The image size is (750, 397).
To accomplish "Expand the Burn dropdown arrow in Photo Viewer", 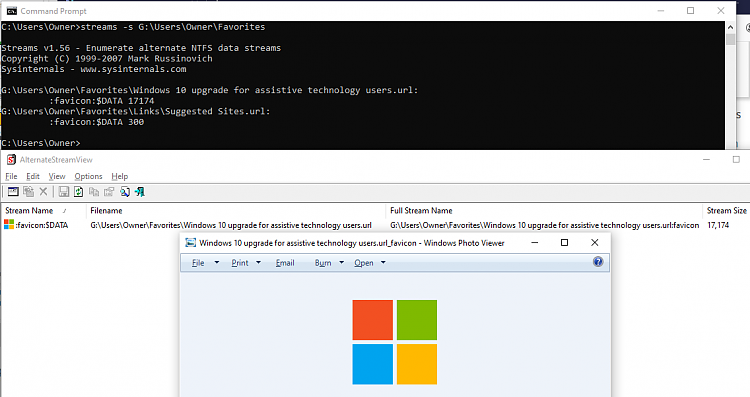I will 342,263.
